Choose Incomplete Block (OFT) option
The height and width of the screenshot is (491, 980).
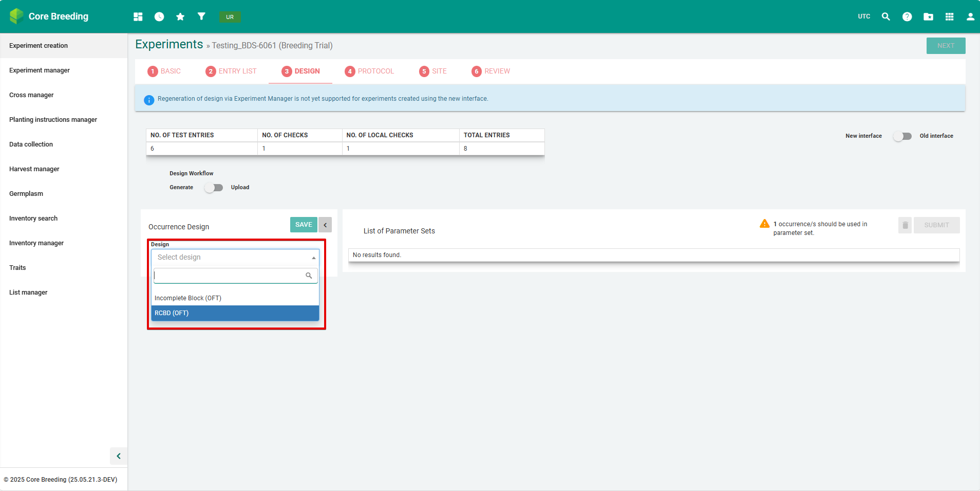(235, 298)
